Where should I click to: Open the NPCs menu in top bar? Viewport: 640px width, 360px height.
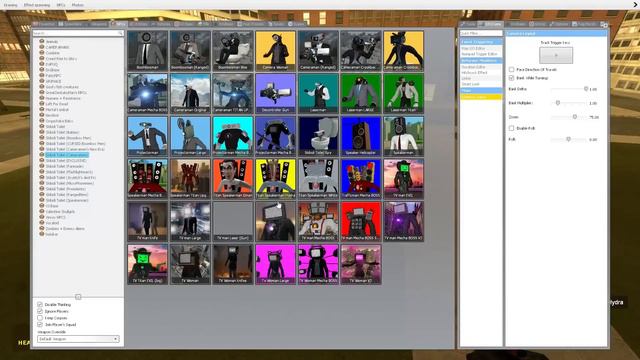61,5
